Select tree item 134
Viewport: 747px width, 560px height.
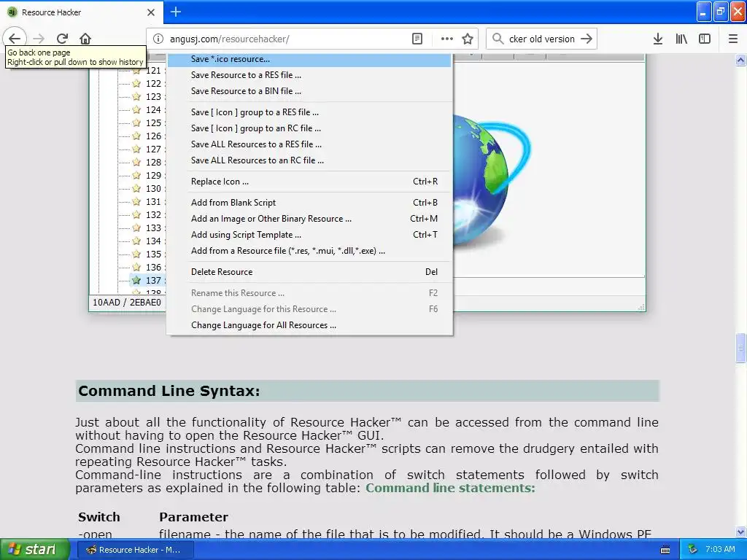click(x=153, y=241)
